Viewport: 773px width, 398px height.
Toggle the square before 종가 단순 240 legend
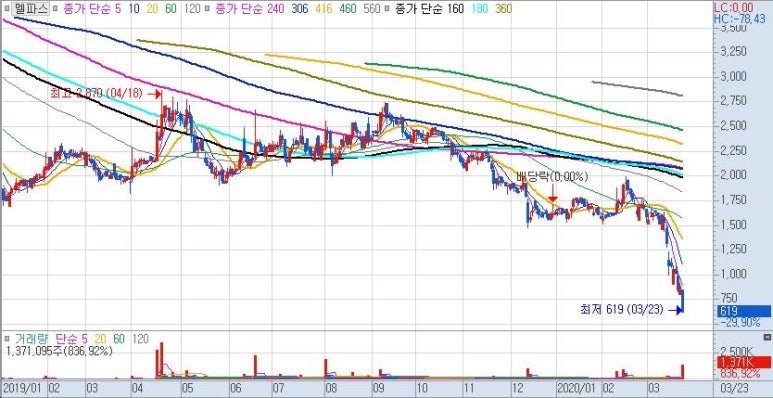pos(208,9)
